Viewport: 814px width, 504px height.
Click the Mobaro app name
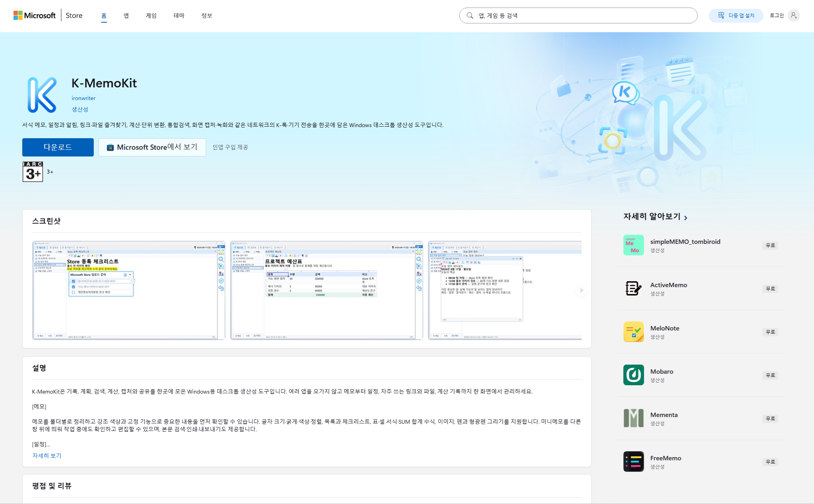662,371
